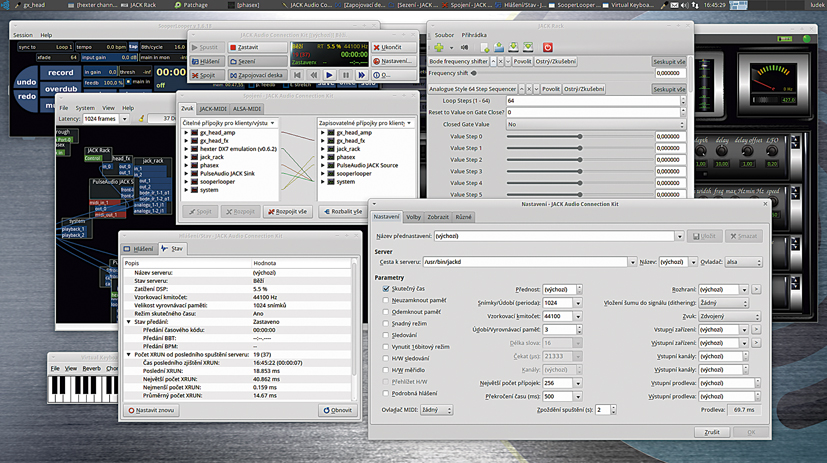The height and width of the screenshot is (463, 827).
Task: Click the network icon in the top panel
Action: pyautogui.click(x=695, y=5)
